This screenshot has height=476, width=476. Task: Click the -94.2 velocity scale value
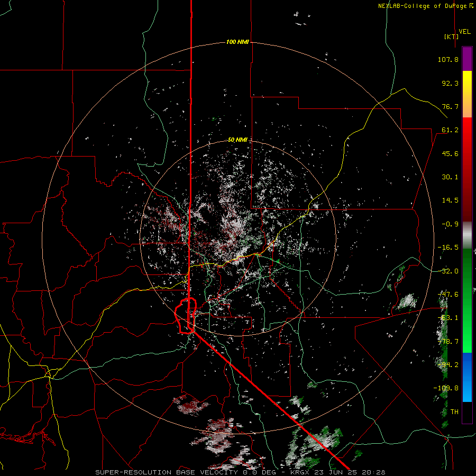448,364
